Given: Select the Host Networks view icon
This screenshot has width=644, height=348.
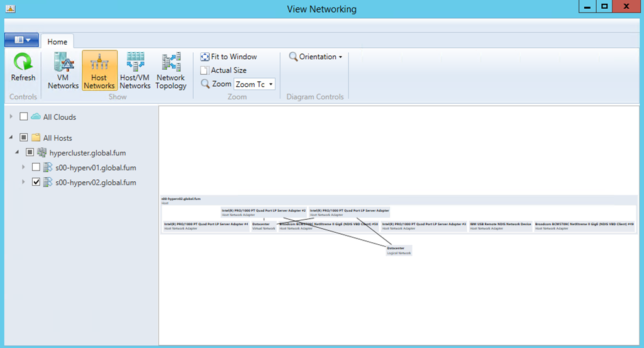Looking at the screenshot, I should point(99,63).
